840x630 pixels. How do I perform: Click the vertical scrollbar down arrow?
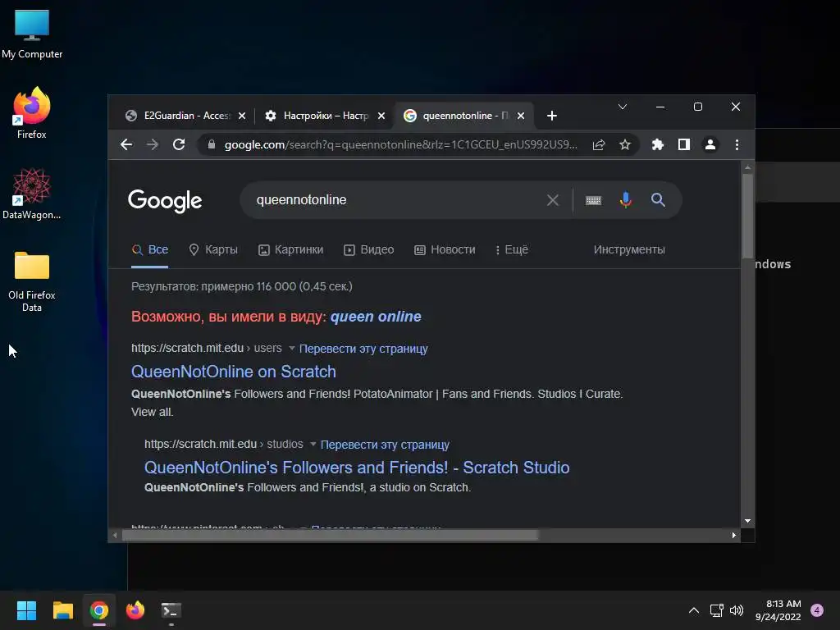(x=747, y=521)
